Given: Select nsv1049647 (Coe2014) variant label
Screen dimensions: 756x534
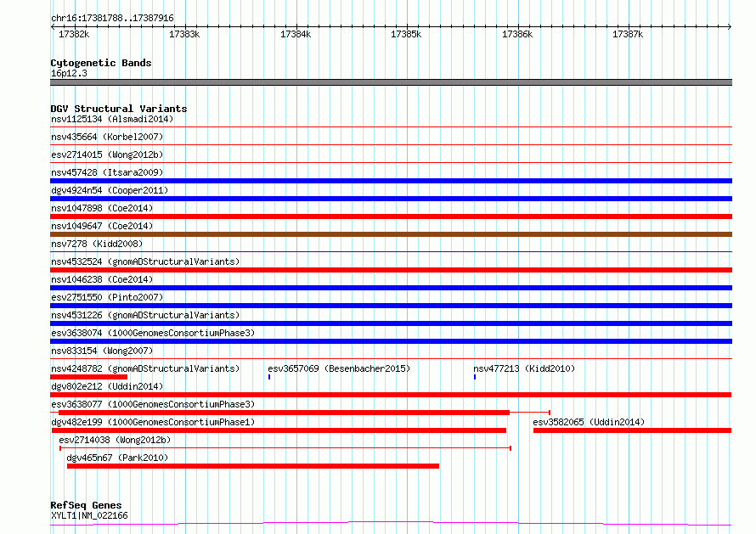Looking at the screenshot, I should (x=102, y=226).
